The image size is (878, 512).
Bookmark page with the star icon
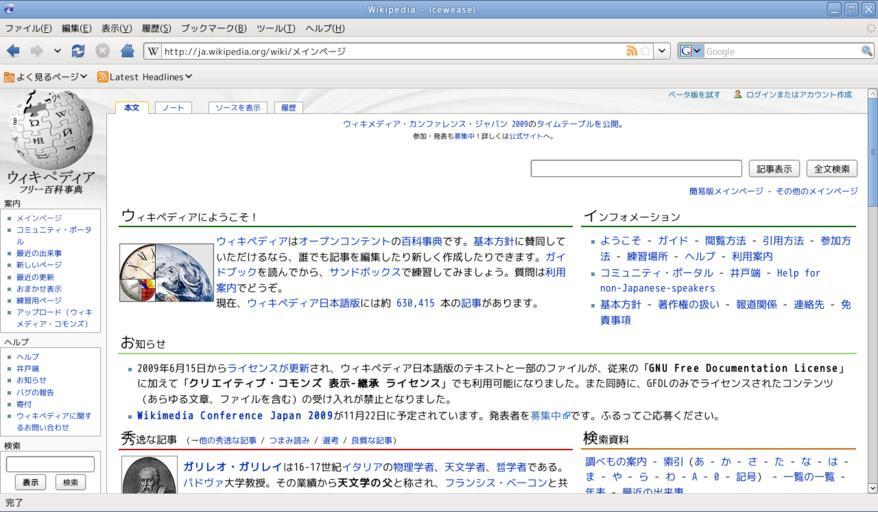coord(645,51)
